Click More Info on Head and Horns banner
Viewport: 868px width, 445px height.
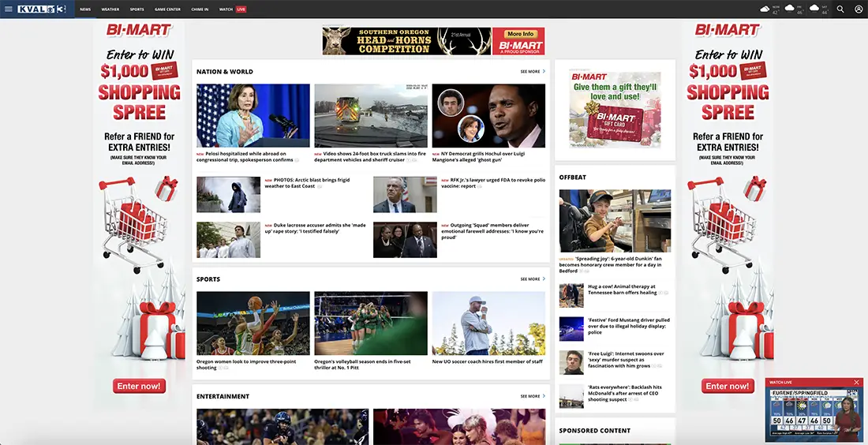coord(520,34)
